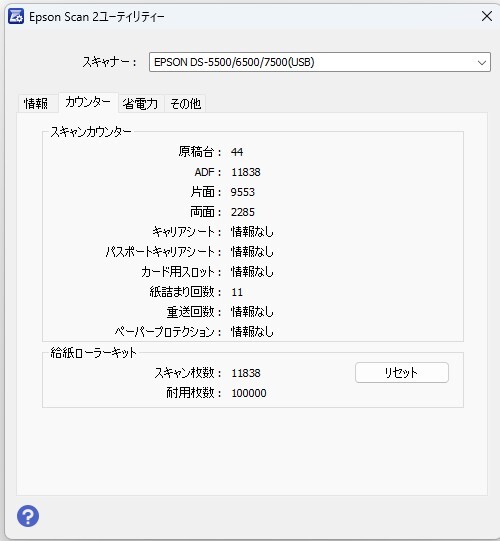Select the カウンター tab
The image size is (500, 541).
[x=88, y=102]
